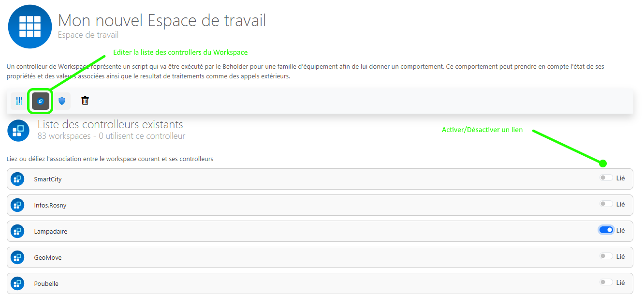
Task: Click the Poubelle controller name
Action: (x=46, y=284)
